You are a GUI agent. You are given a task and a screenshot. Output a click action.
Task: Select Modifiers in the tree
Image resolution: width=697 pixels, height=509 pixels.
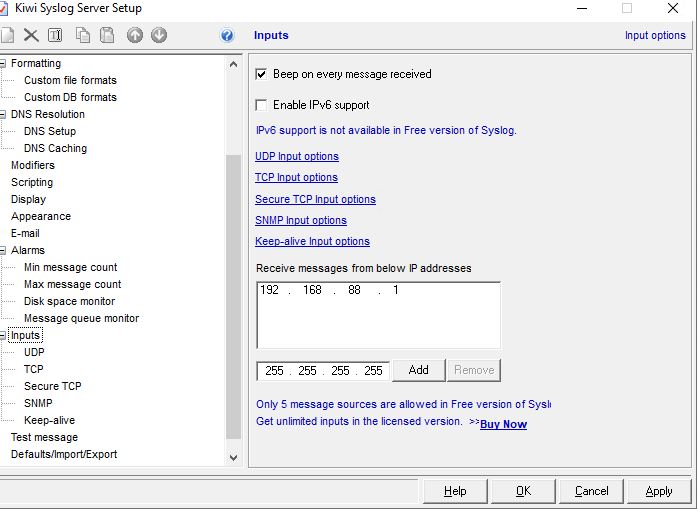tap(33, 165)
